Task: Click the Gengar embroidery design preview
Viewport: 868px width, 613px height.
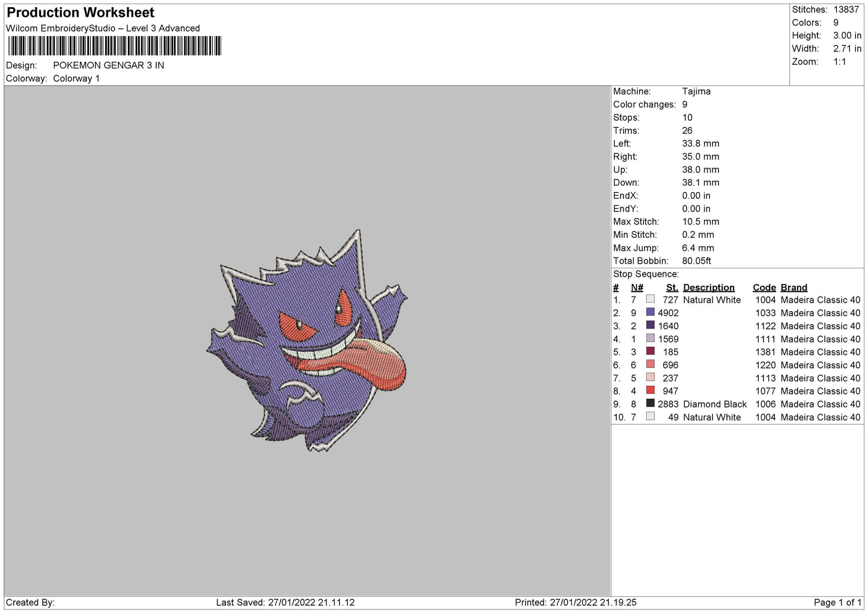Action: (308, 340)
